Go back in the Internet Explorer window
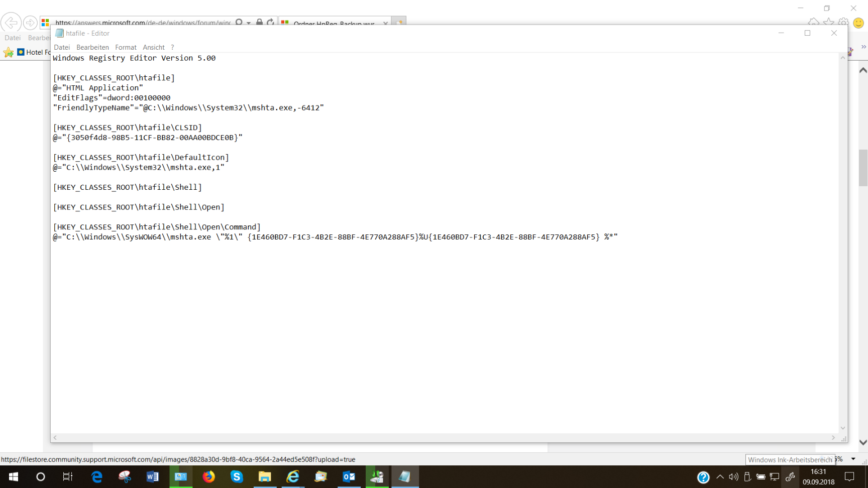This screenshot has width=868, height=488. click(x=11, y=23)
